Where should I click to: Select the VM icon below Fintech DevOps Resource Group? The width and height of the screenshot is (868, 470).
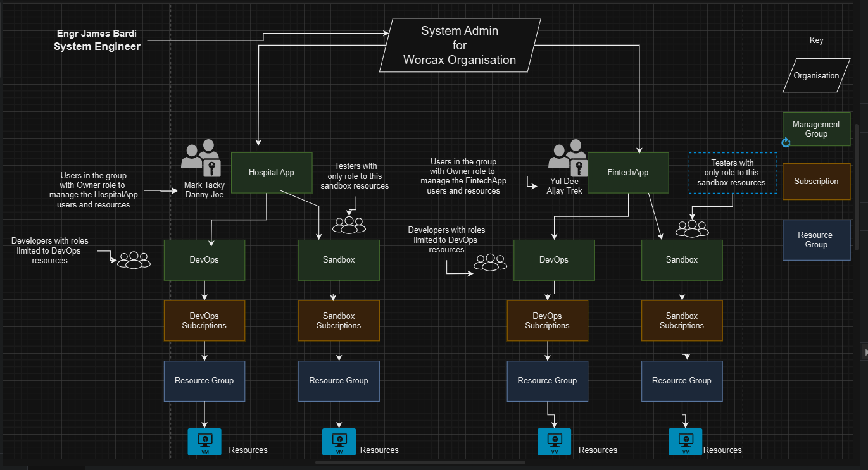pyautogui.click(x=555, y=442)
